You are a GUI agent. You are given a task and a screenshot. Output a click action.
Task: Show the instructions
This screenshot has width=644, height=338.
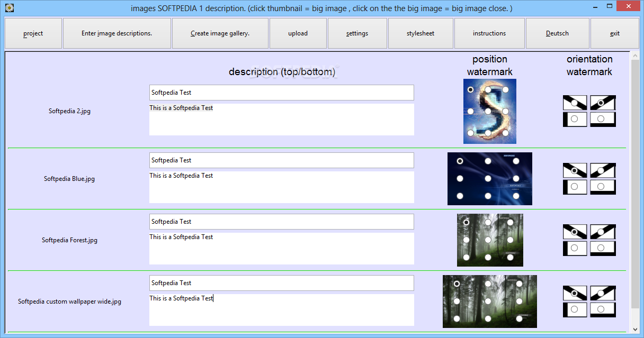489,33
